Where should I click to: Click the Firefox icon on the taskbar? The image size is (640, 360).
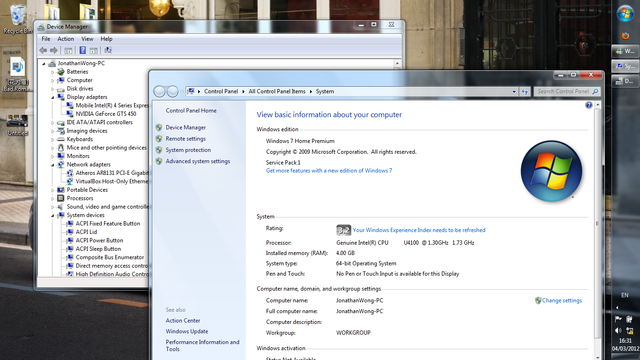(625, 36)
